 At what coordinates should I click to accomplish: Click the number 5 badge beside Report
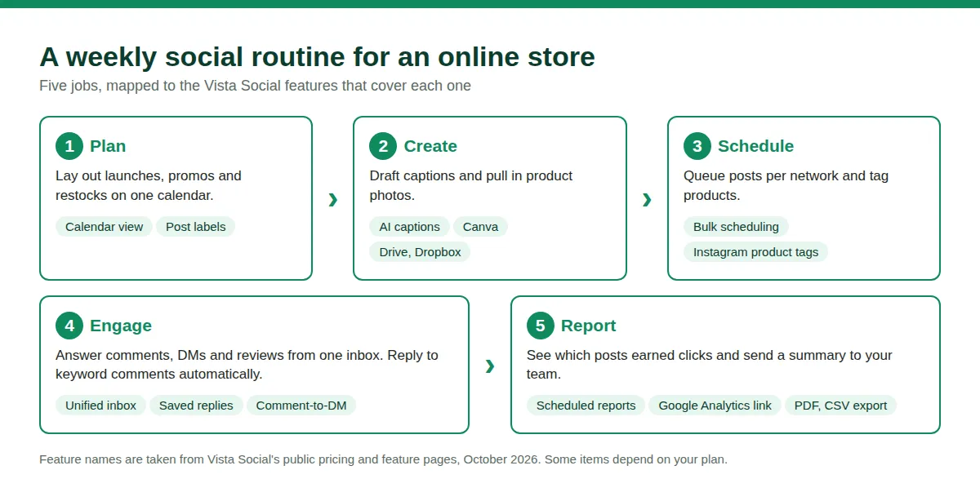[x=541, y=326]
